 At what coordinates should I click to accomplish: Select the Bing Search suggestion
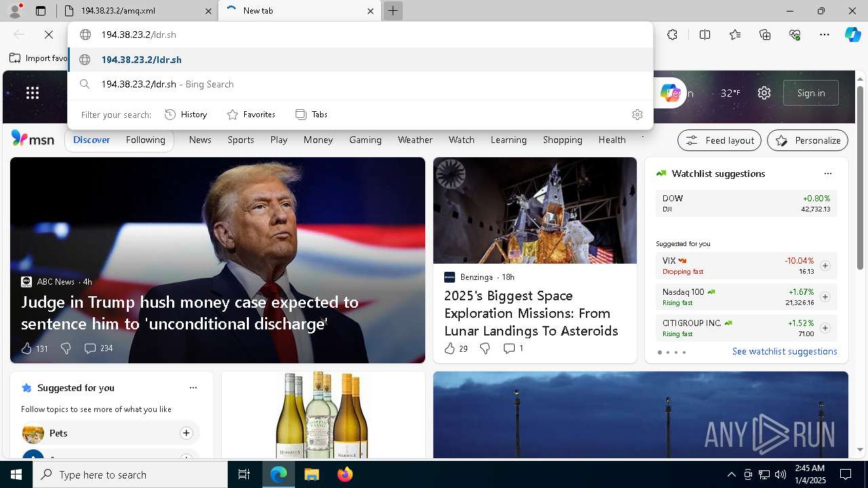(x=361, y=84)
